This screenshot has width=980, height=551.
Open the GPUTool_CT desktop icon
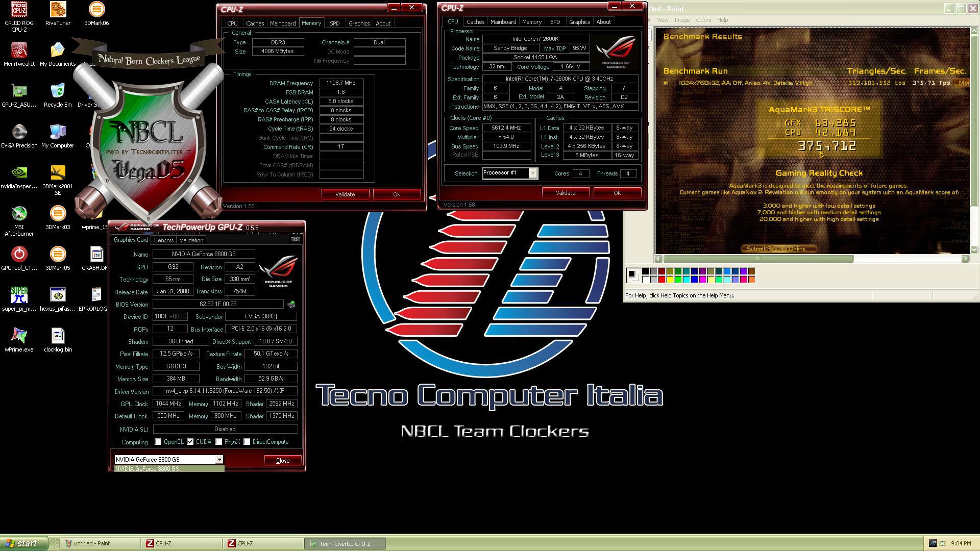[x=19, y=258]
